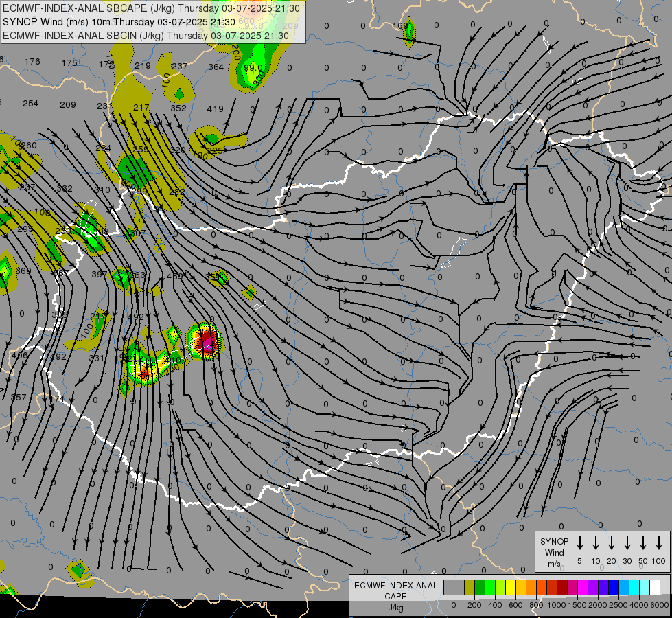Click the 6000 tick label on CAPE scale
The width and height of the screenshot is (672, 618).
pos(659,605)
